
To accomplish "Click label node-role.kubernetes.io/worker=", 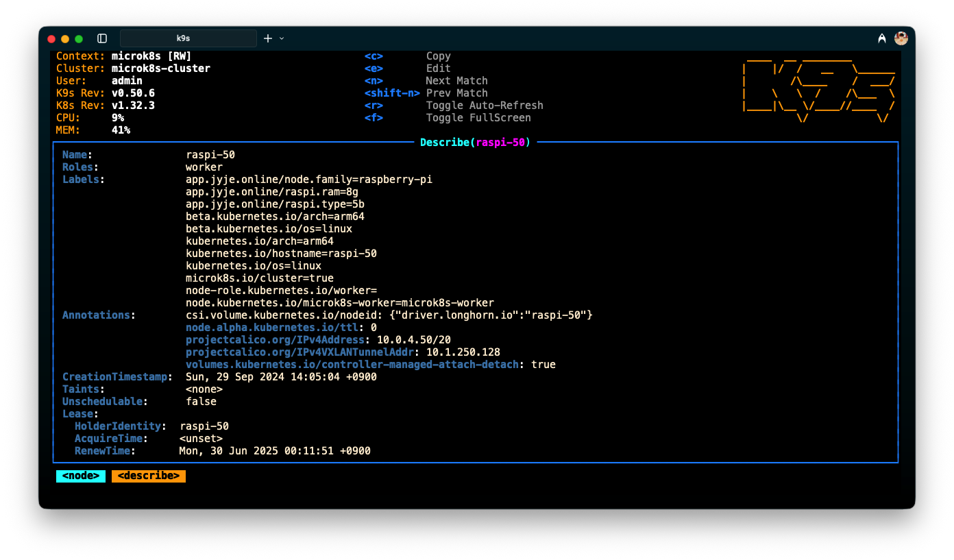I will point(281,291).
